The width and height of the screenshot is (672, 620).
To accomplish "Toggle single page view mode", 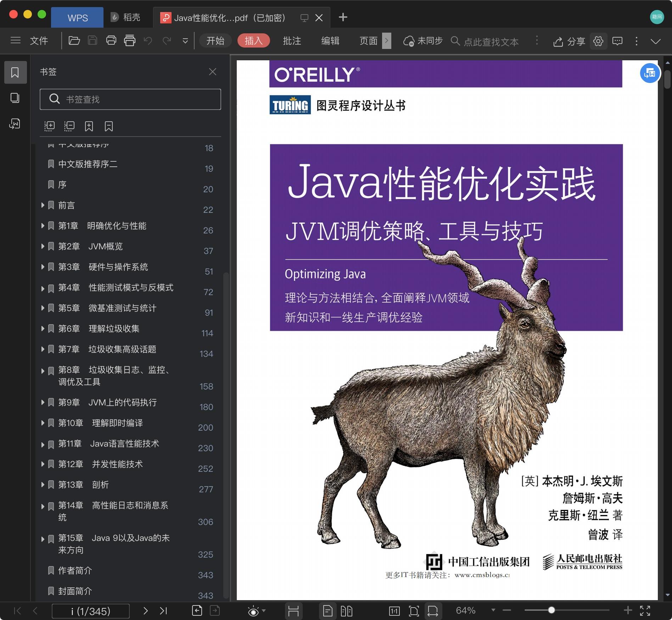I will (x=328, y=611).
